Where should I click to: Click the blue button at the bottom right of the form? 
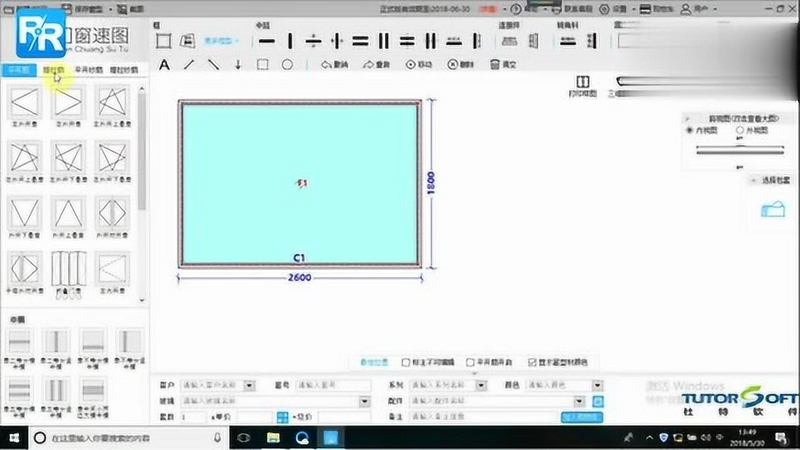(582, 417)
